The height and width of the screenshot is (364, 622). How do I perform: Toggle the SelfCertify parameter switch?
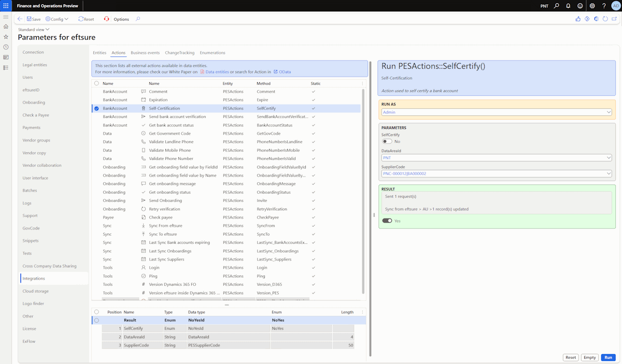[387, 141]
